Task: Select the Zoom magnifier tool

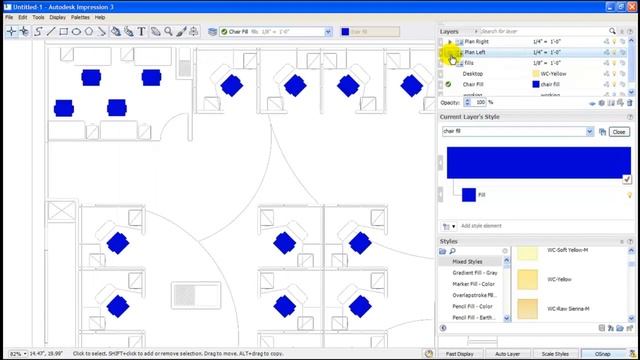Action: click(x=168, y=31)
